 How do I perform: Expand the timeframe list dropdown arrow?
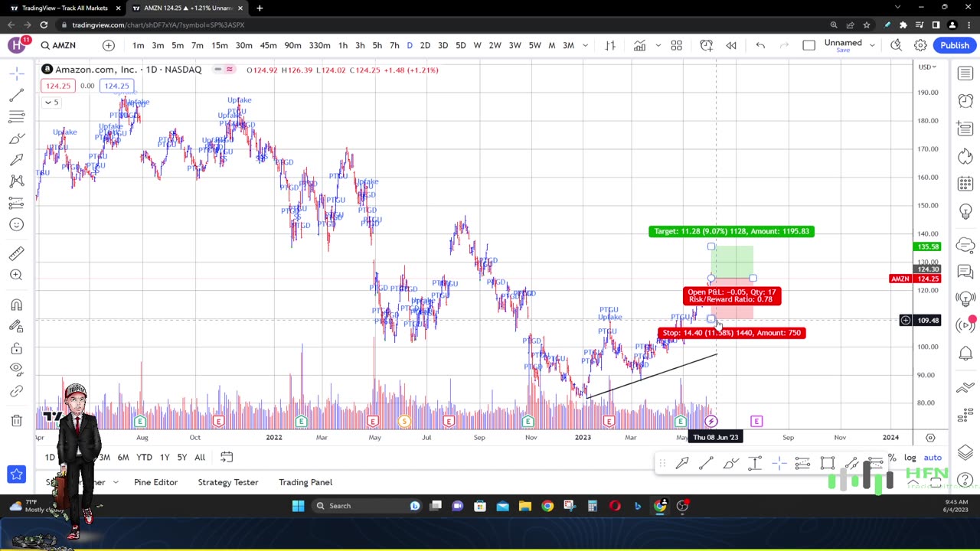[x=586, y=45]
